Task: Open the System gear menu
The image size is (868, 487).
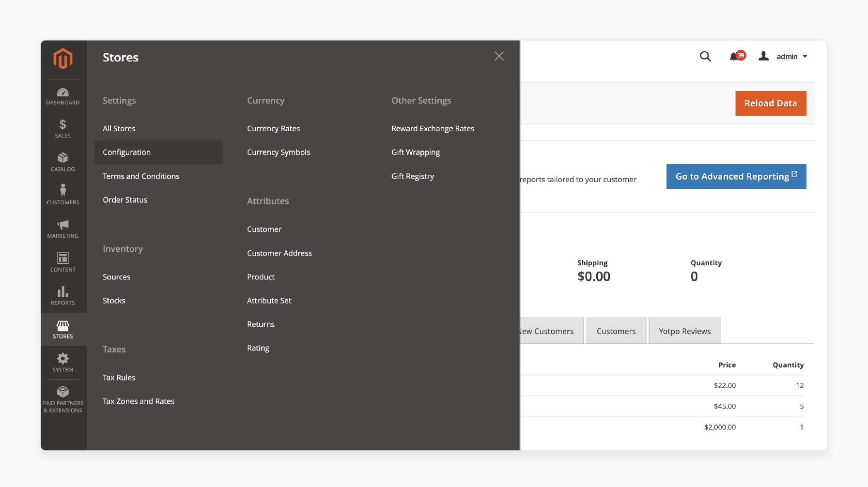Action: pos(63,362)
